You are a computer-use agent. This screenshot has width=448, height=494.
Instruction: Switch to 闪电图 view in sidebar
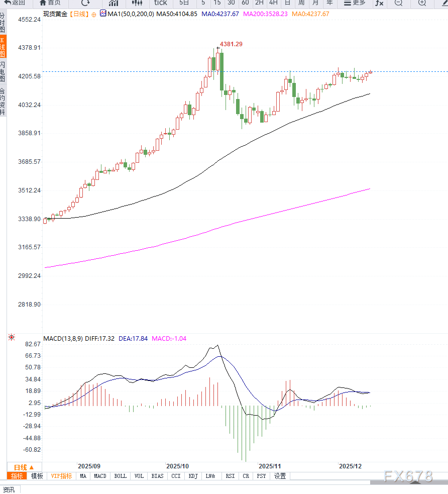click(3, 72)
